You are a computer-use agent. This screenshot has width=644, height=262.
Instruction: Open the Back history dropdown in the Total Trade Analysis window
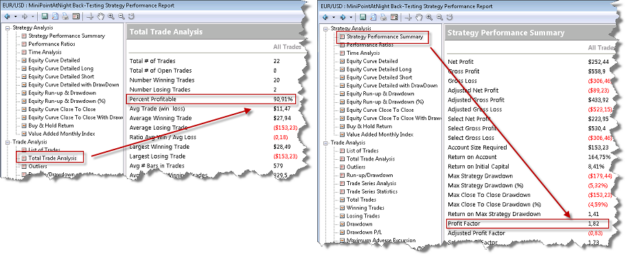[16, 16]
